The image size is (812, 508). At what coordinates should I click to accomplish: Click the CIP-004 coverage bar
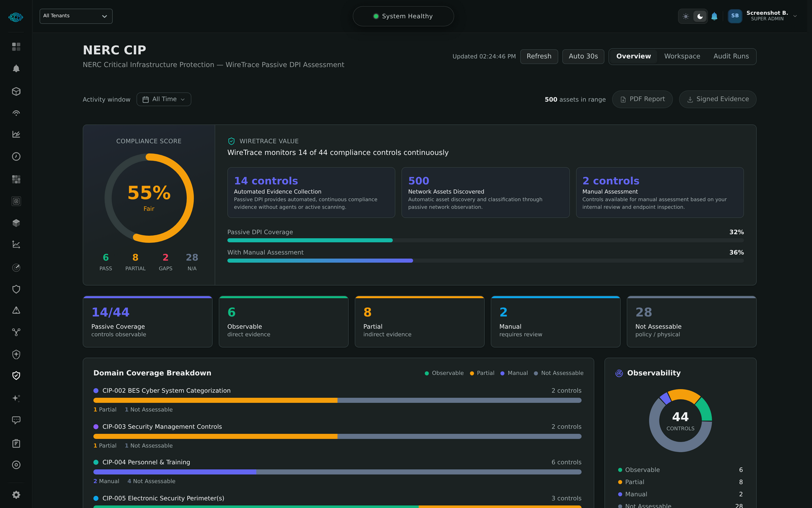(x=337, y=472)
